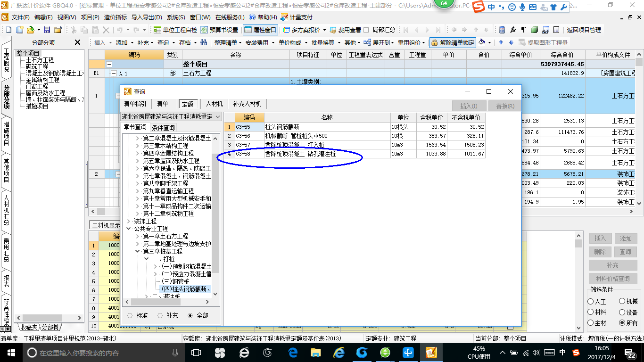The height and width of the screenshot is (362, 644).
Task: Open Microsoft Edge in the taskbar
Action: [x=293, y=353]
